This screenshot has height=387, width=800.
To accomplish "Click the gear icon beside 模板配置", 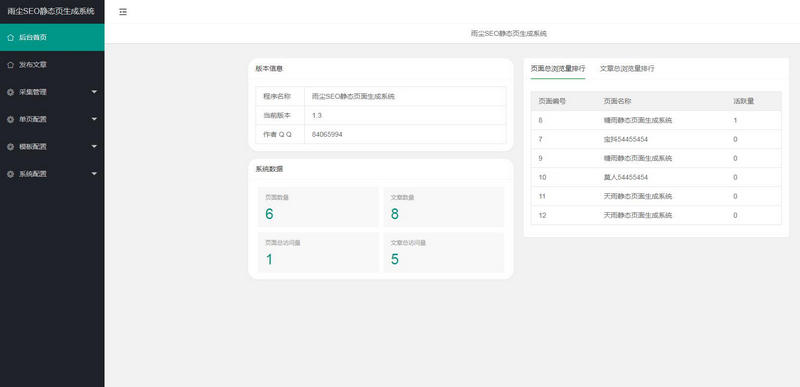I will click(x=11, y=147).
